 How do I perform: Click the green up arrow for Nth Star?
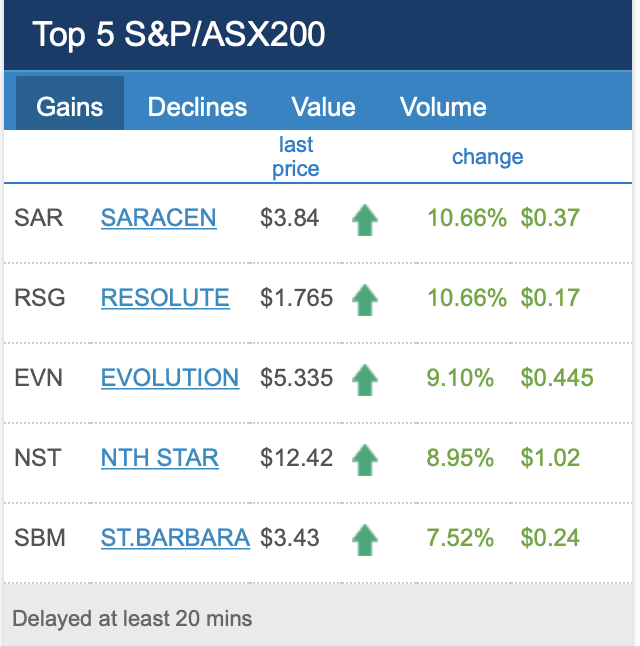pyautogui.click(x=365, y=459)
